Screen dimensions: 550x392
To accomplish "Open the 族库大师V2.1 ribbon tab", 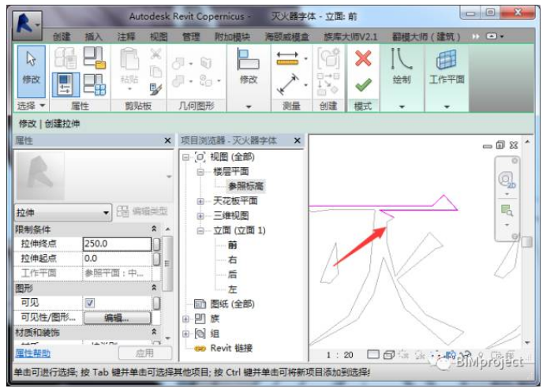I will [350, 36].
